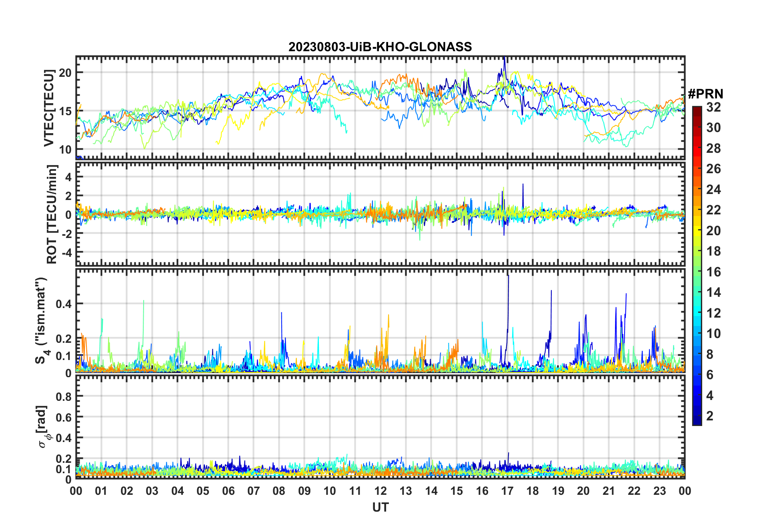Click UT axis hour label "15"
The image size is (761, 532).
[457, 491]
